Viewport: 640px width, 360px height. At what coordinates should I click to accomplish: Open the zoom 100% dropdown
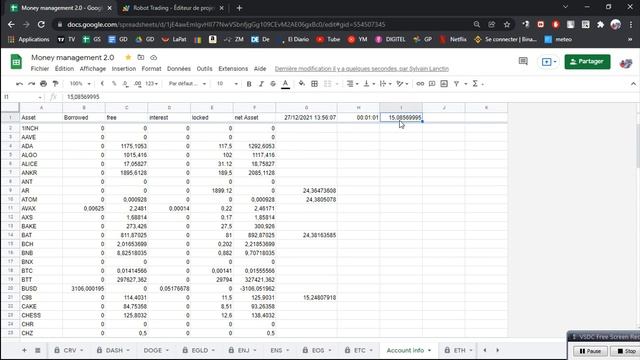pos(80,84)
